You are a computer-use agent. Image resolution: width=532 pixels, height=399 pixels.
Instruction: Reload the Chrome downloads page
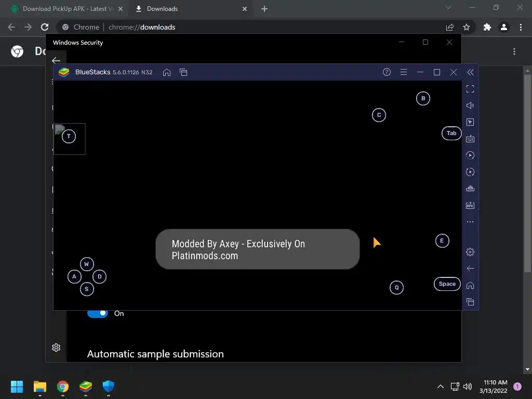click(45, 27)
